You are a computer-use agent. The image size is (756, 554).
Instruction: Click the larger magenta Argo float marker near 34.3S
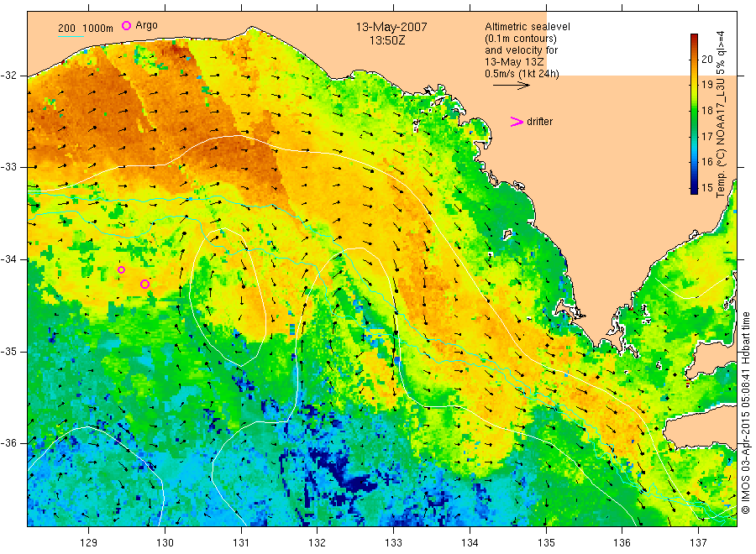[144, 285]
